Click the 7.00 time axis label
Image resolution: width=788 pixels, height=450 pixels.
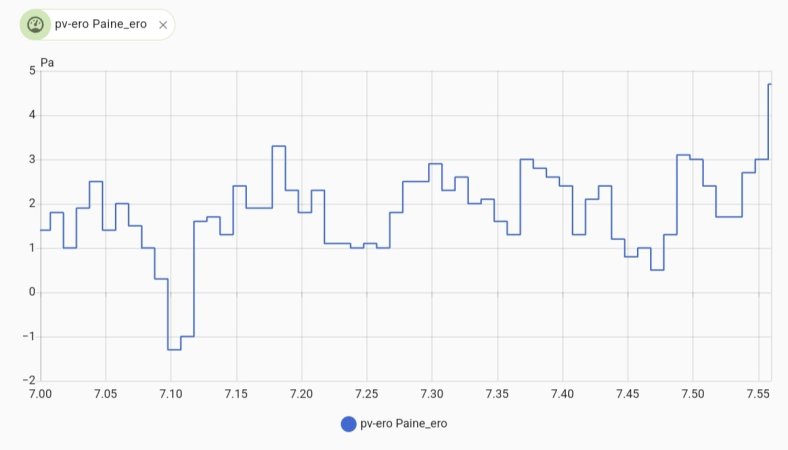[x=40, y=394]
